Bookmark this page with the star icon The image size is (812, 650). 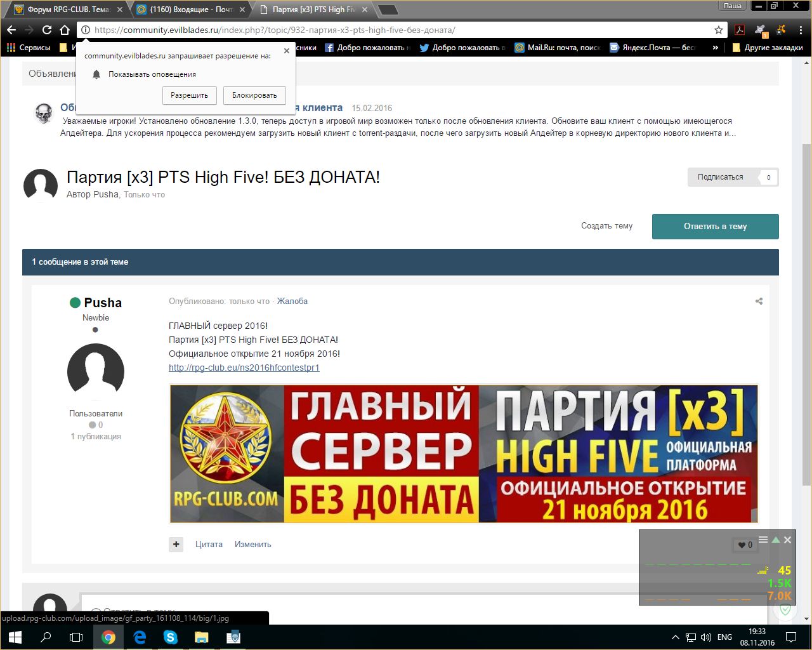coord(719,30)
